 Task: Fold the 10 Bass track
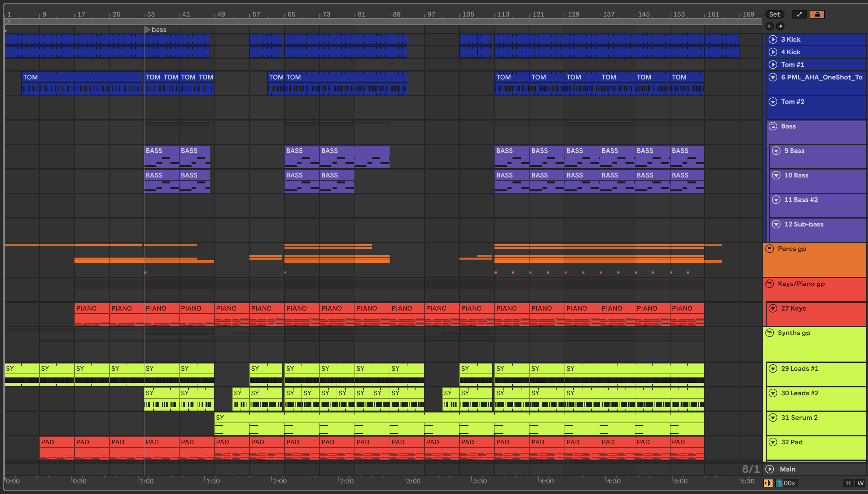click(x=776, y=175)
